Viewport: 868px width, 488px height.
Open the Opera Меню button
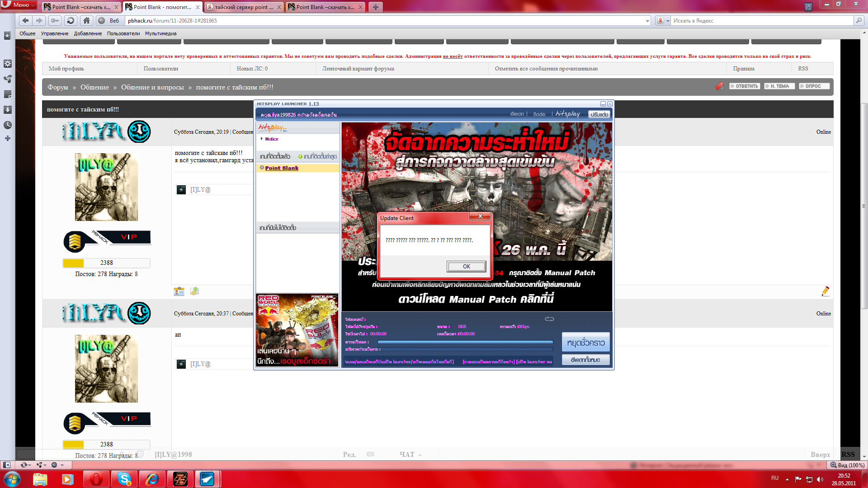(19, 5)
